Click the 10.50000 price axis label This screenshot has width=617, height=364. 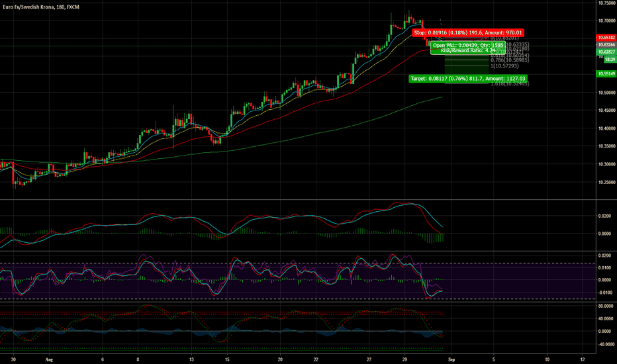coord(607,93)
